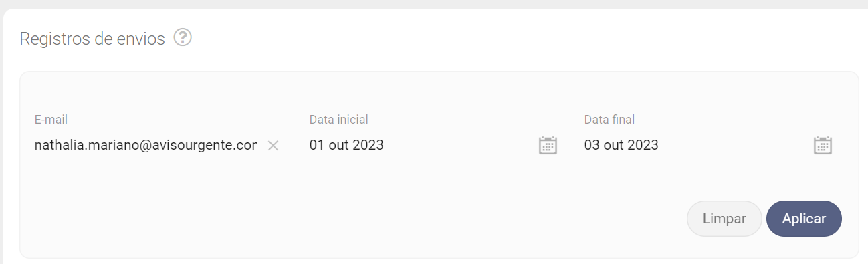Show the end date calendar popup
Image resolution: width=868 pixels, height=264 pixels.
[823, 145]
